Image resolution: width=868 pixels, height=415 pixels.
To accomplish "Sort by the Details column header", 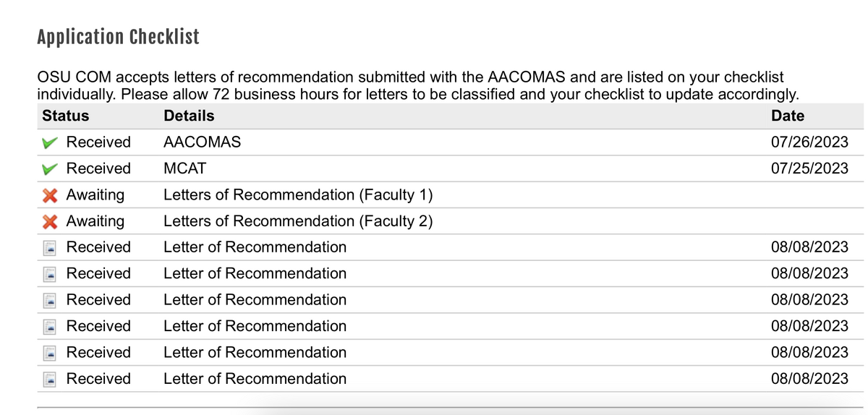I will 189,116.
